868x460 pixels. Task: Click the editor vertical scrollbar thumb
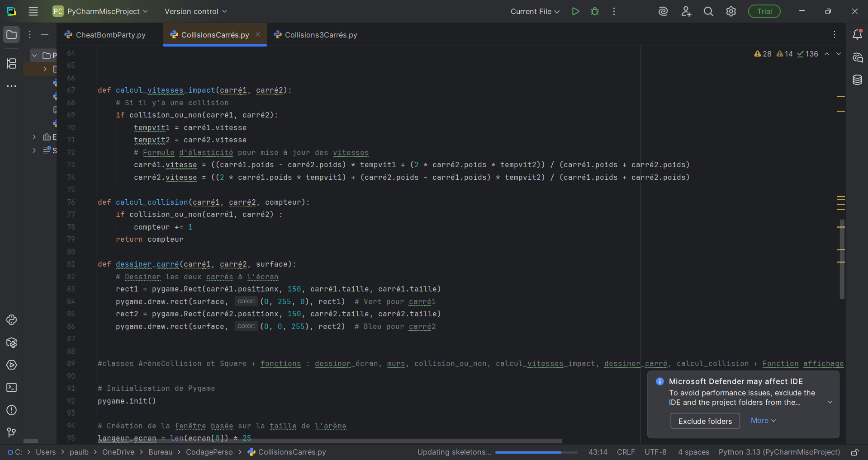coord(842,259)
